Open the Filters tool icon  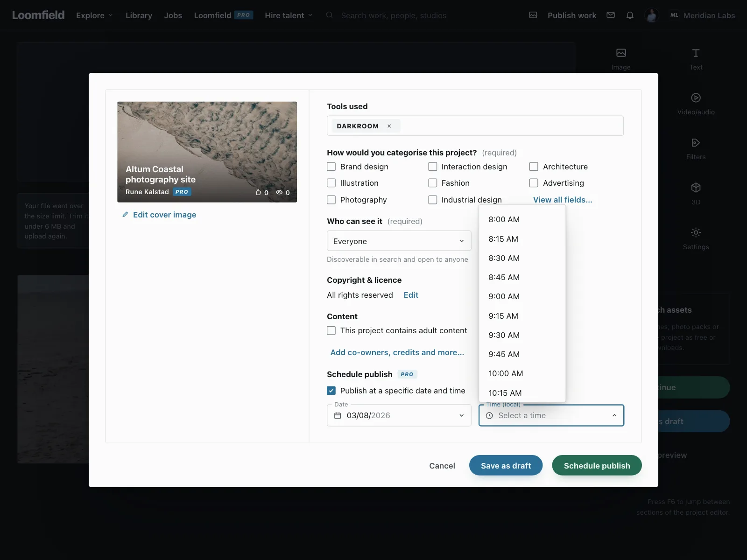tap(696, 143)
